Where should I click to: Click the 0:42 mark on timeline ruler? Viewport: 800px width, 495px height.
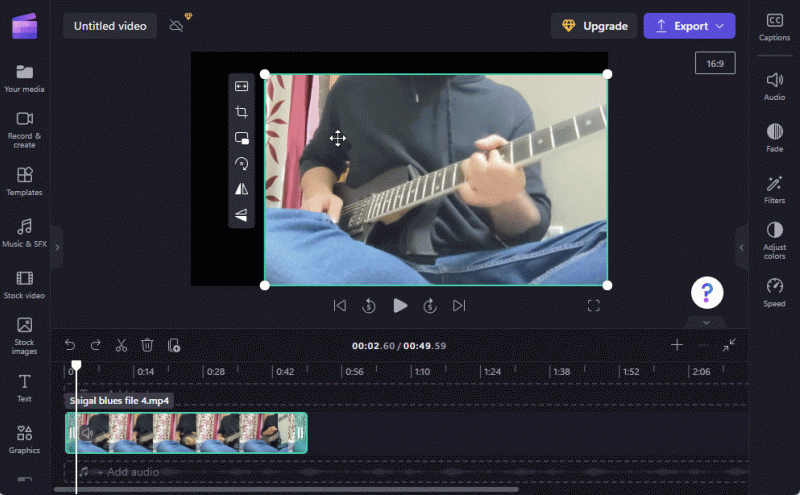285,372
